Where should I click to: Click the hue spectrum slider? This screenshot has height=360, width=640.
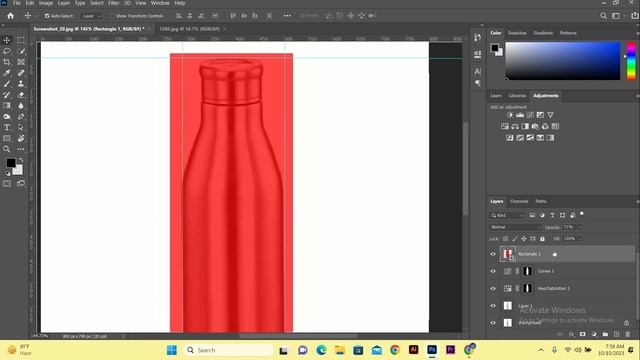631,60
